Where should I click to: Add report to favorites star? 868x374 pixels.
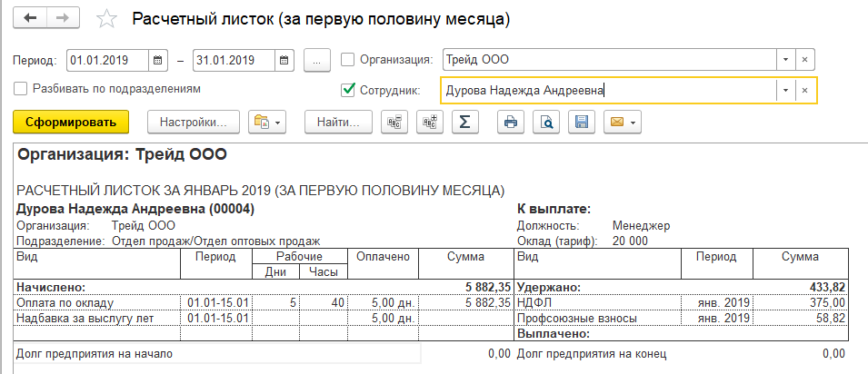(106, 19)
